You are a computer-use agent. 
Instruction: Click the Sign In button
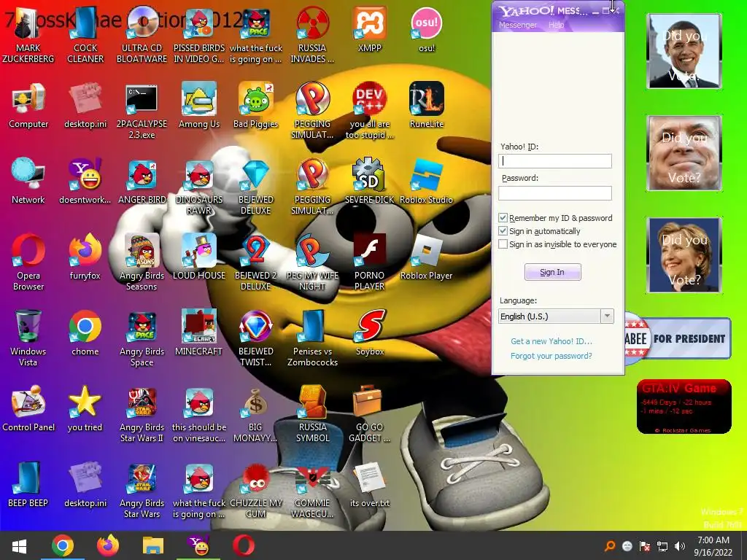click(553, 272)
